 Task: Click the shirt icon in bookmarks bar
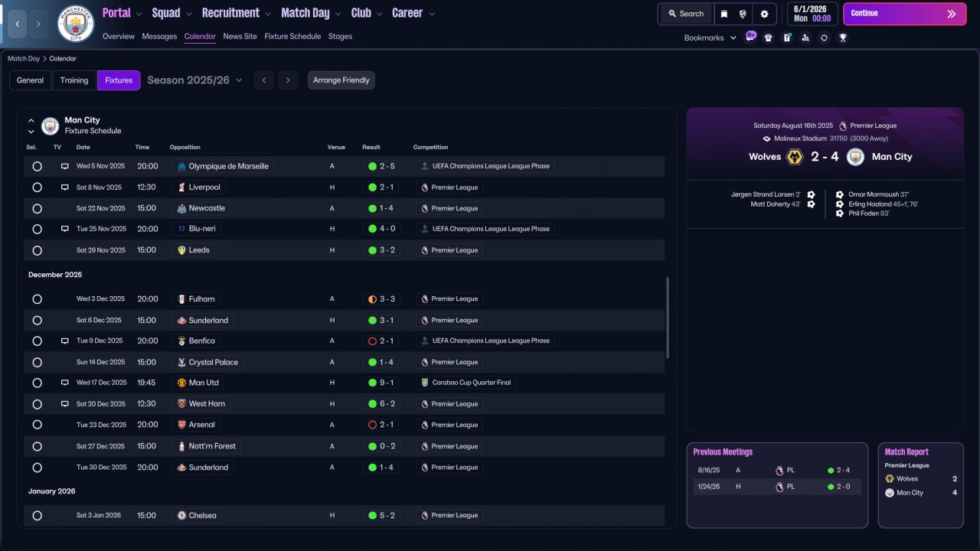tap(769, 37)
